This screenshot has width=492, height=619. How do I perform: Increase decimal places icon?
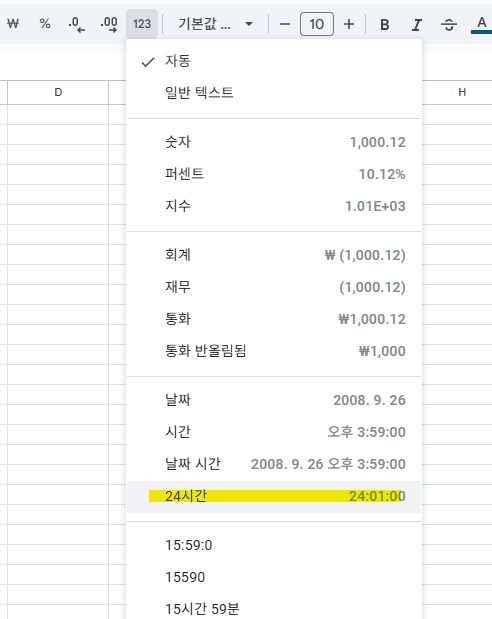click(109, 24)
